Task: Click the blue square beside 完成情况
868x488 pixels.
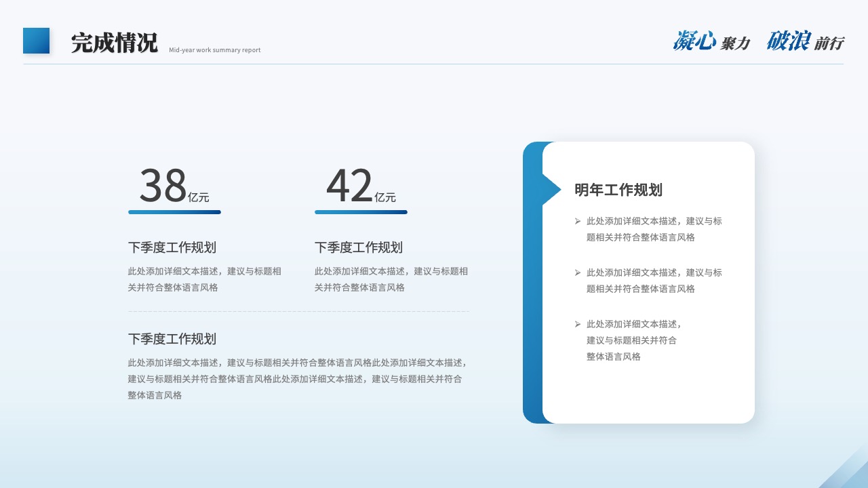Action: (36, 41)
